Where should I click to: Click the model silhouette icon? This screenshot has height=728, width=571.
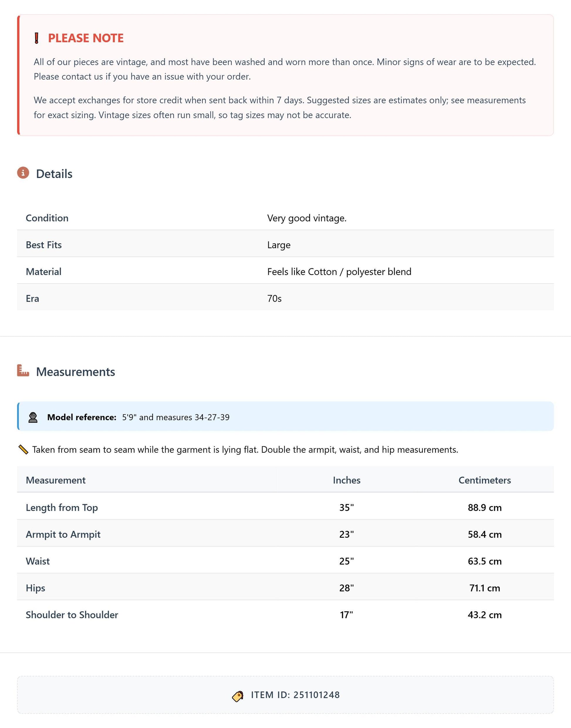pos(33,417)
